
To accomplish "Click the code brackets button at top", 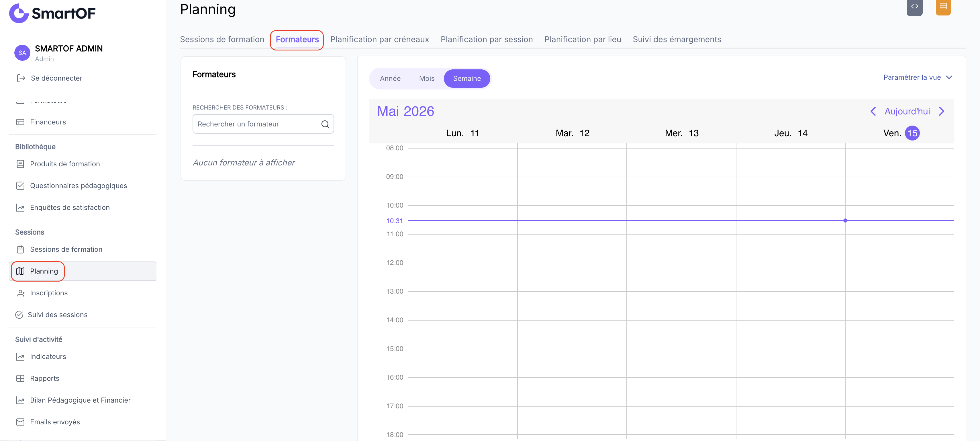I will click(x=914, y=7).
